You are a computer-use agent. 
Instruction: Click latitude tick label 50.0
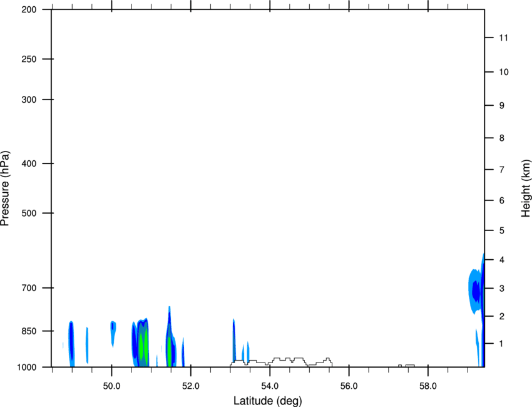[x=111, y=386]
